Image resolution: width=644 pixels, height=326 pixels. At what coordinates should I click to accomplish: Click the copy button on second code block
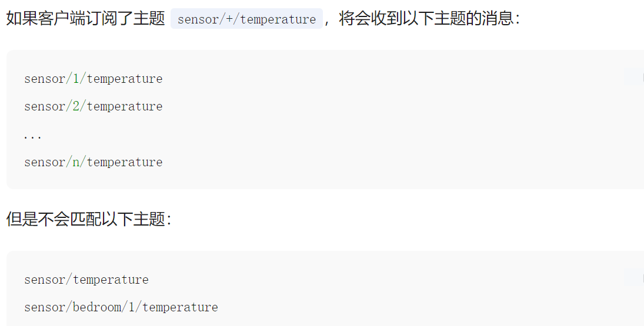click(x=633, y=278)
